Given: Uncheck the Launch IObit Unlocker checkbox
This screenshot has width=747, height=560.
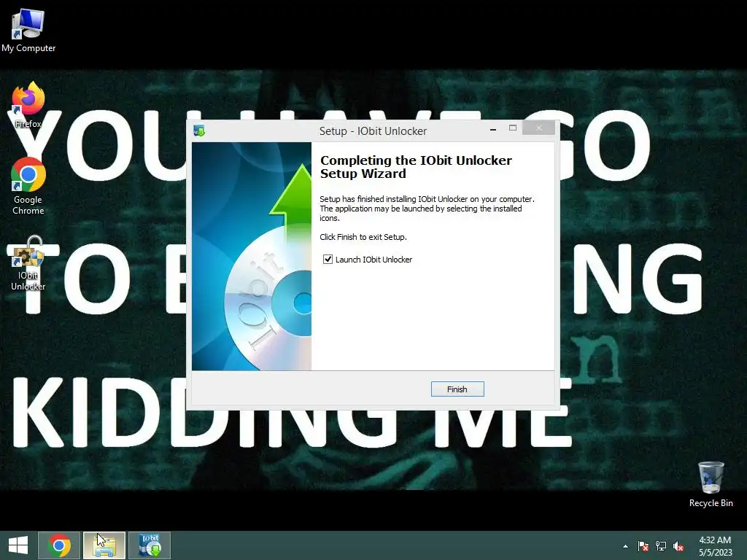Looking at the screenshot, I should click(328, 259).
